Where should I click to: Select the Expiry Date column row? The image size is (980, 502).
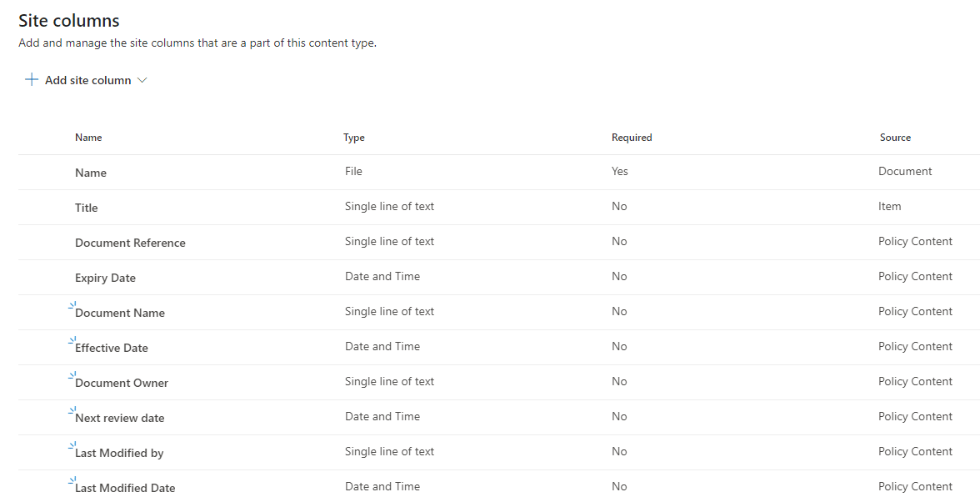tap(105, 278)
